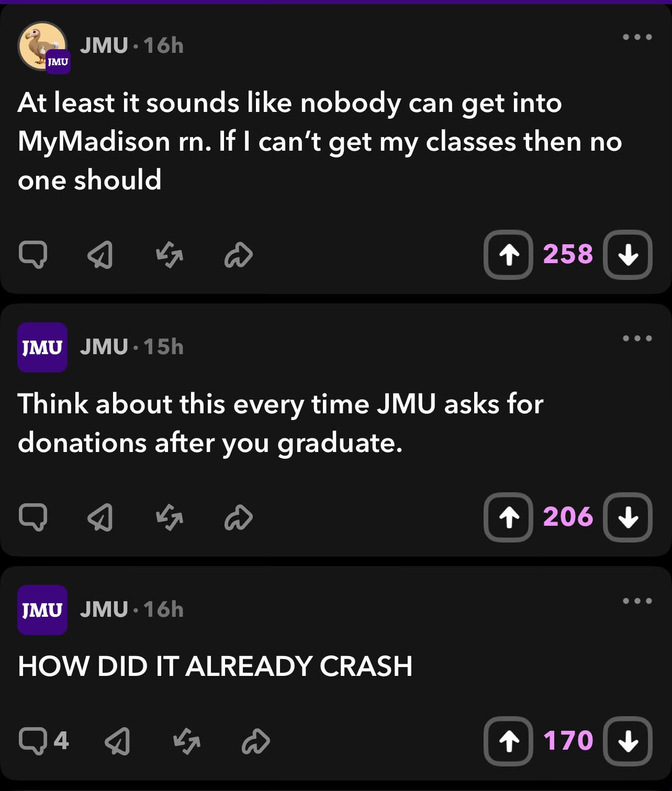The height and width of the screenshot is (791, 672).
Task: Open more options for the MyMadison post
Action: pos(637,37)
